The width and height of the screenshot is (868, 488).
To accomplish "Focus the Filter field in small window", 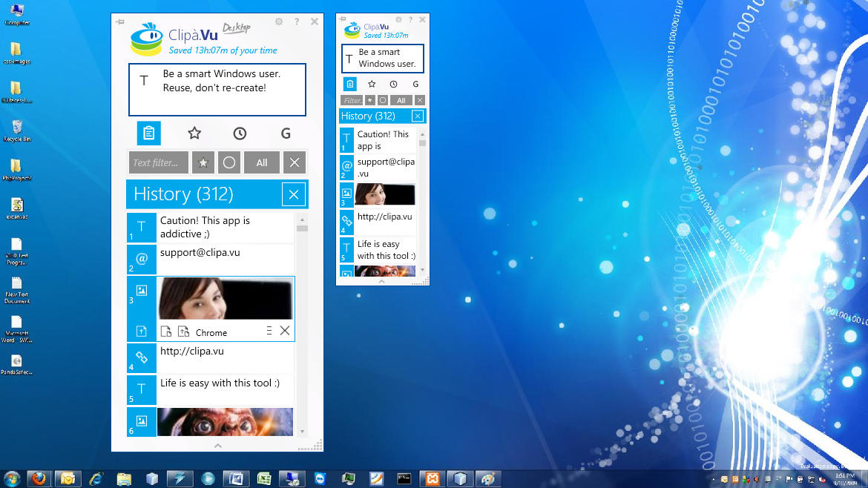I will (x=352, y=100).
